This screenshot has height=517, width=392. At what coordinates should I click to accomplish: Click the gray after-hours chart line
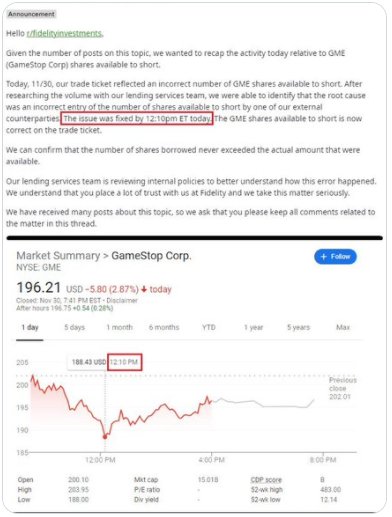tap(263, 403)
